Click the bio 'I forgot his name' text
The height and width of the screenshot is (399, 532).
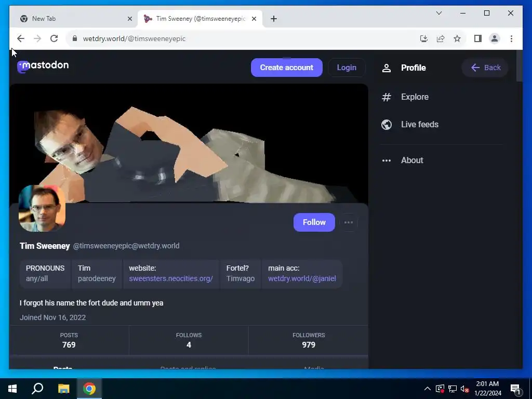click(x=91, y=303)
